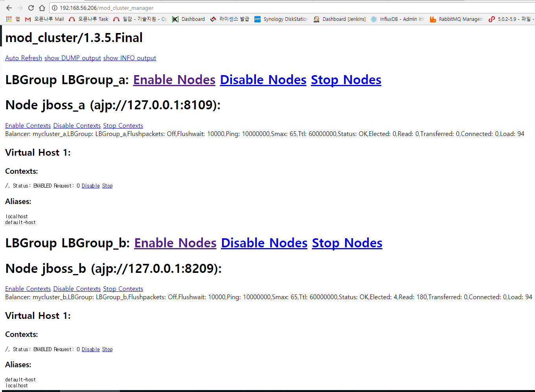Disable Contexts on node jboss_a
Screen dimensions: 535x392
click(x=77, y=125)
